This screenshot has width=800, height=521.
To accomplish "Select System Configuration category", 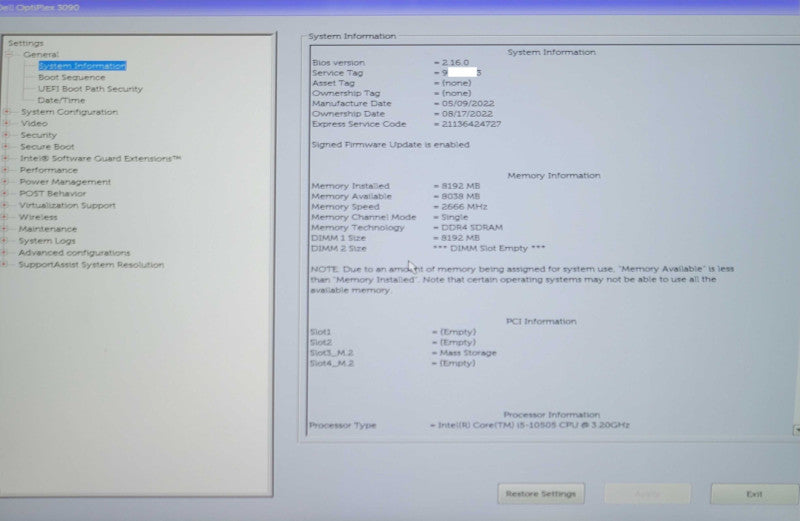I will click(69, 112).
